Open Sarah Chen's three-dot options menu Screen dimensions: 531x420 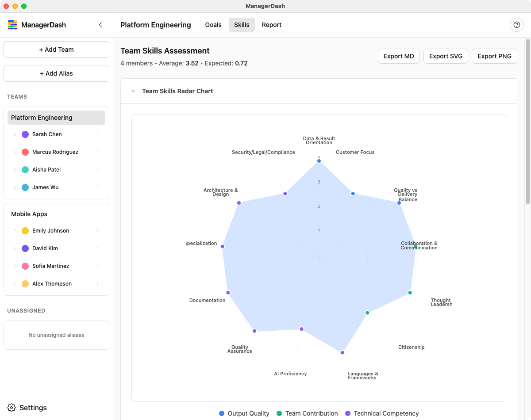coord(97,134)
